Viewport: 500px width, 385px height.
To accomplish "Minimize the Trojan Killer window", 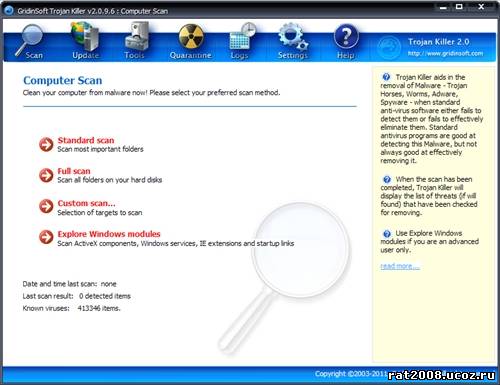I will pos(443,7).
